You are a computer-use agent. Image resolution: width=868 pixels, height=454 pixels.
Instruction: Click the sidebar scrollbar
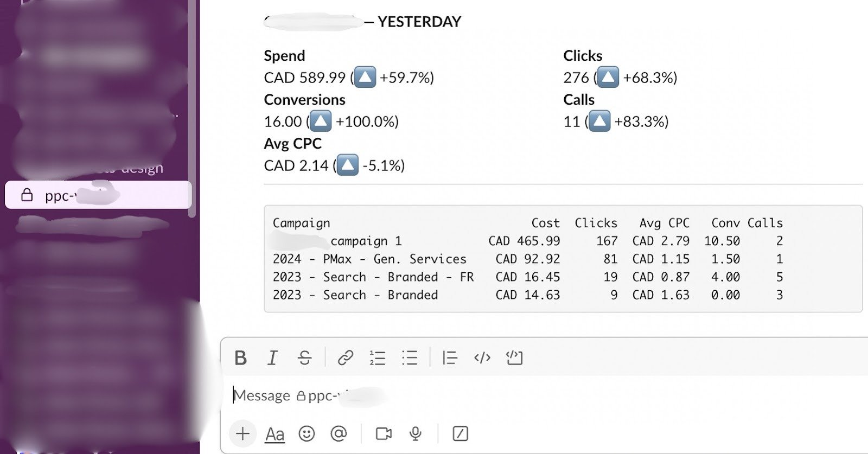(192, 108)
